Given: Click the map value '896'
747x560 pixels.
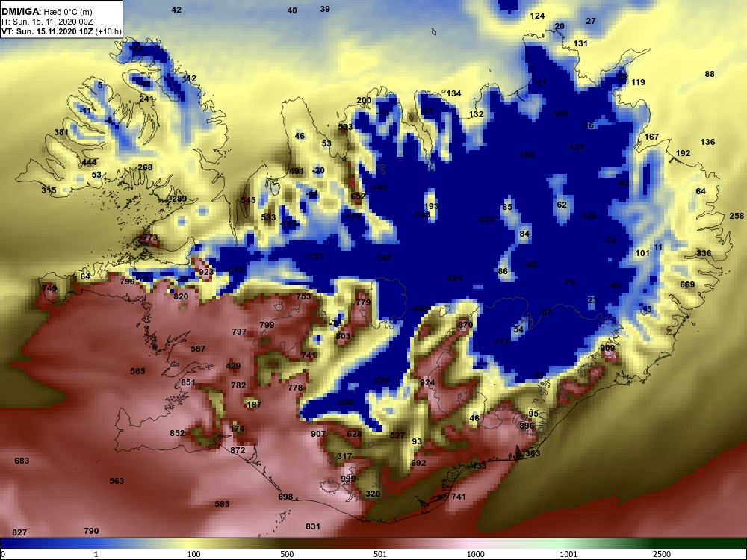Looking at the screenshot, I should tap(527, 426).
